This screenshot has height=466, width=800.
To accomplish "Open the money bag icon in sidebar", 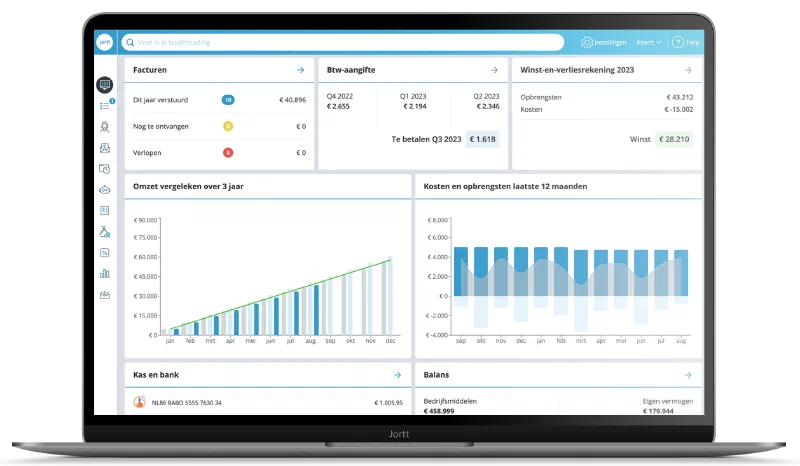I will pyautogui.click(x=105, y=232).
